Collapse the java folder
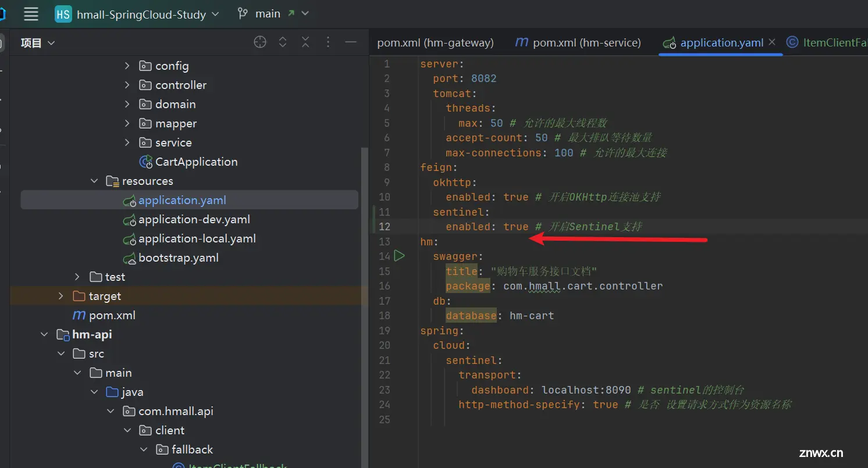 click(x=94, y=392)
